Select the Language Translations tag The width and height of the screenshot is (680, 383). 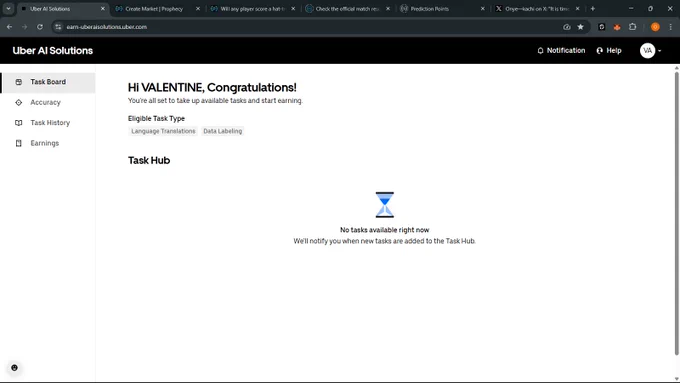[x=163, y=131]
